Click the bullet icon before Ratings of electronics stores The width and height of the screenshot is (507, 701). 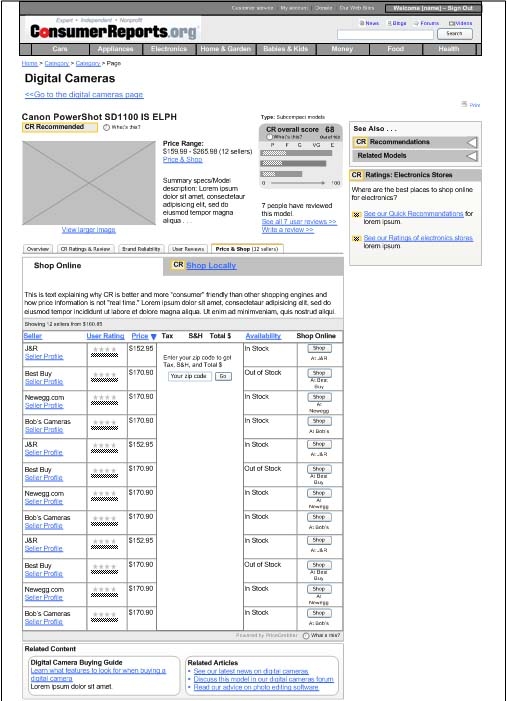click(x=356, y=239)
